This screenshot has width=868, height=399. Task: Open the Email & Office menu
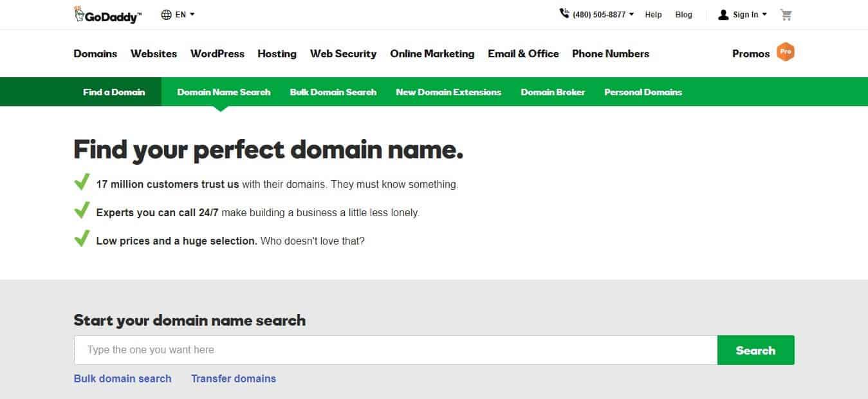(523, 54)
